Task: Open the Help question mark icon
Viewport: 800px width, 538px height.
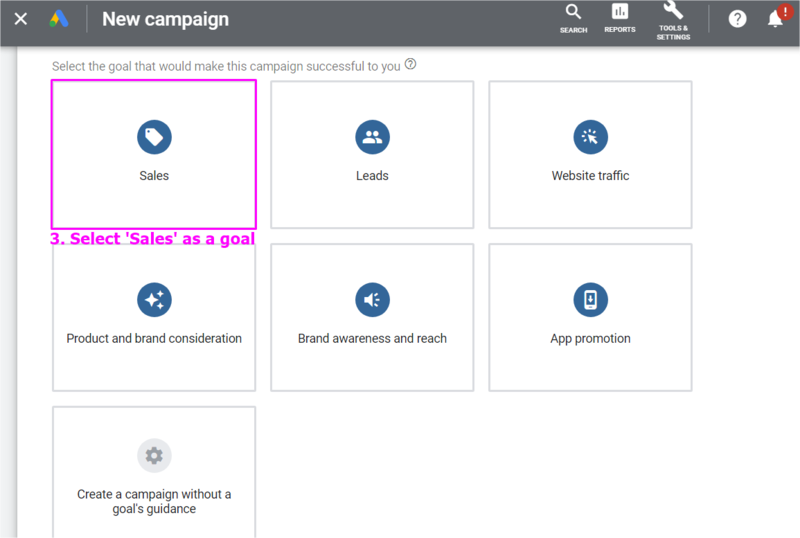Action: (x=737, y=19)
